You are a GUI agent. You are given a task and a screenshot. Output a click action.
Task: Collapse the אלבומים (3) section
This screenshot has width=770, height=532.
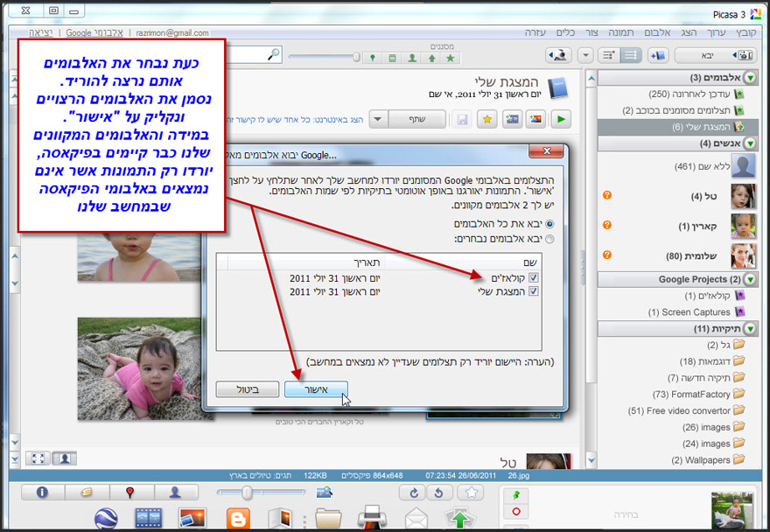750,78
